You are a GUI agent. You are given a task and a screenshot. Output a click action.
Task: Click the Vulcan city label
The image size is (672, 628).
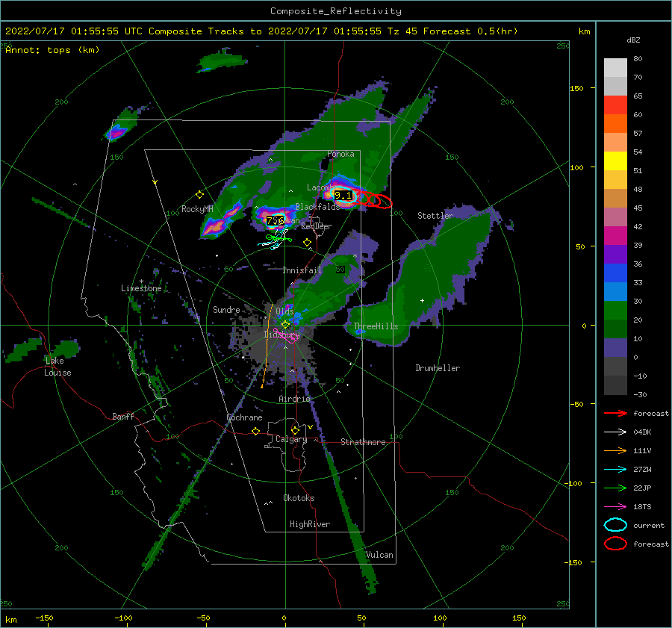pos(379,555)
